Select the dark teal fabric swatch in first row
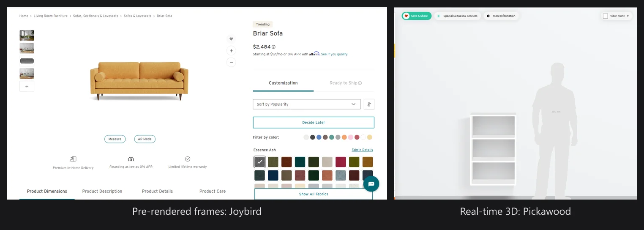Screen dimensions: 644x230 click(x=300, y=162)
